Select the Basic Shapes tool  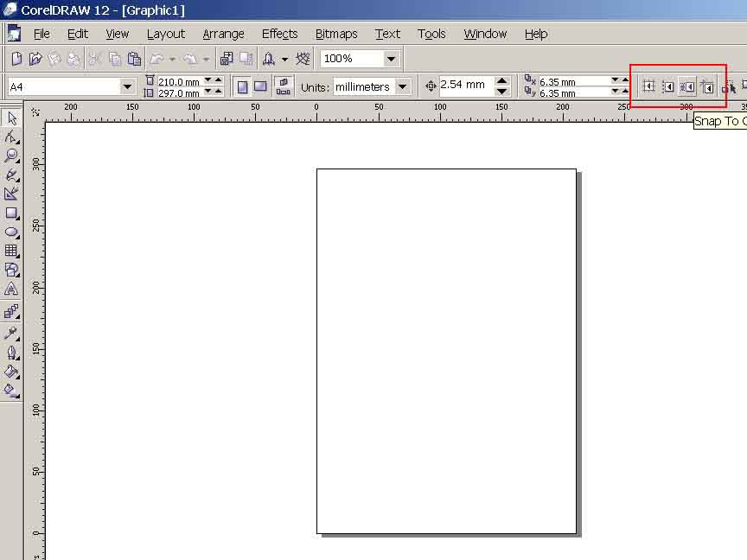point(11,270)
